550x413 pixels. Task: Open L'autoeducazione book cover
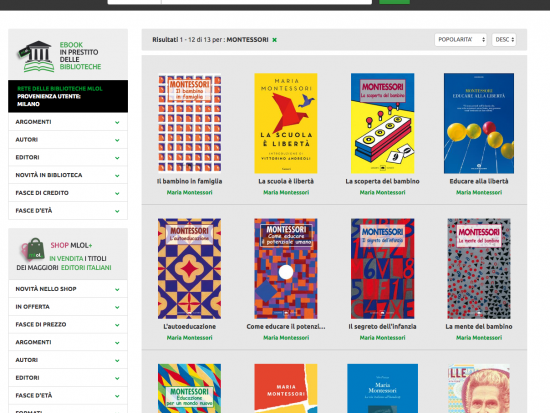tap(189, 268)
